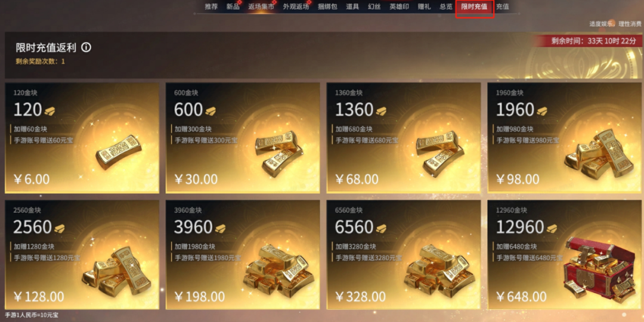The image size is (644, 322).
Task: Switch to the 新品 tab
Action: click(233, 7)
